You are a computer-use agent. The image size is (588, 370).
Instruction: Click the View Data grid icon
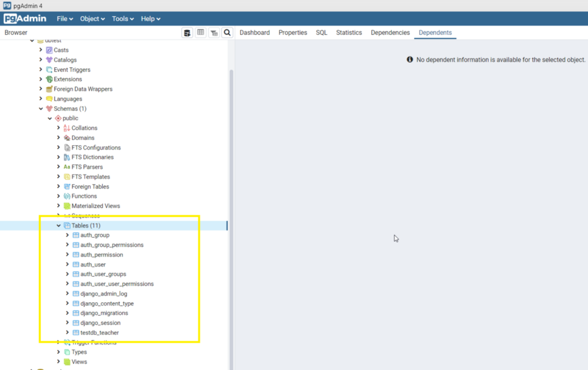(x=201, y=33)
